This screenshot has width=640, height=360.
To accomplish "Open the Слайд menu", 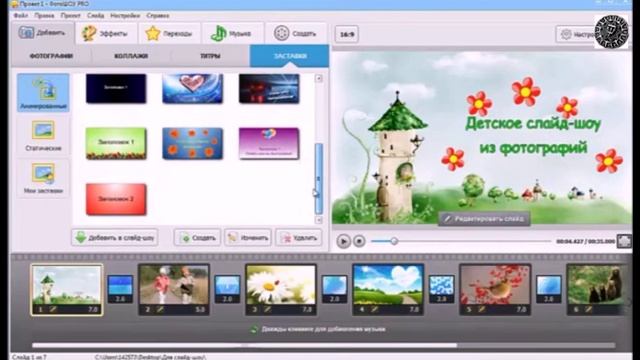I will pyautogui.click(x=96, y=16).
